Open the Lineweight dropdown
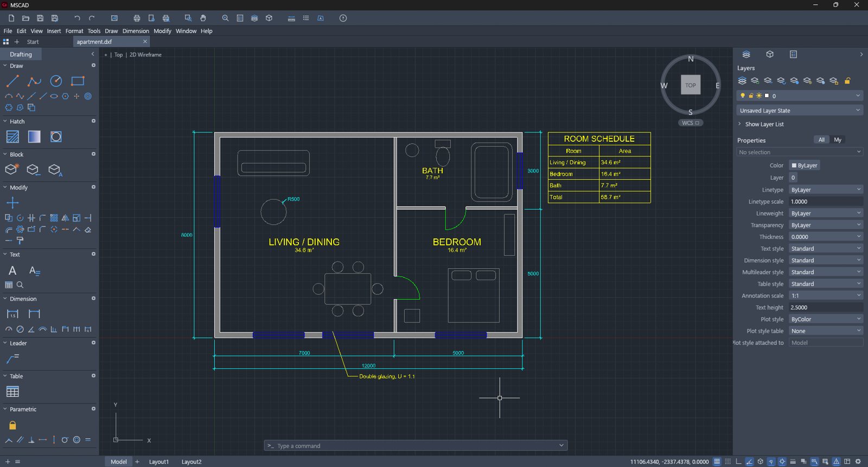 pos(826,213)
